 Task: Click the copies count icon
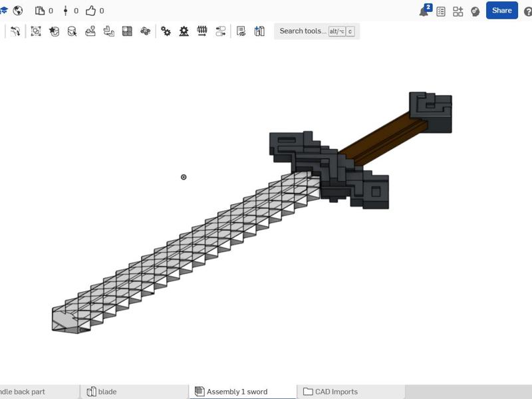tap(40, 11)
